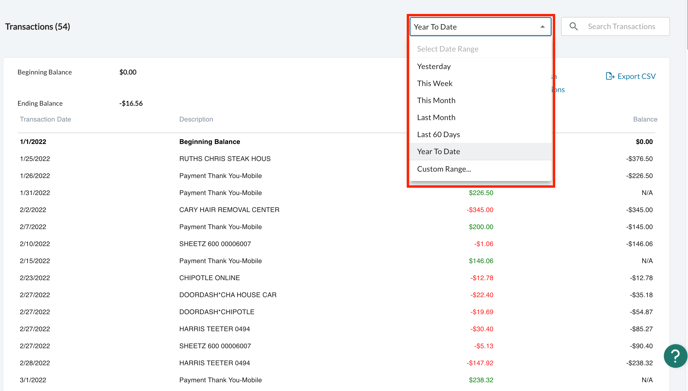Click the Export CSV file icon
The width and height of the screenshot is (688, 391).
610,76
